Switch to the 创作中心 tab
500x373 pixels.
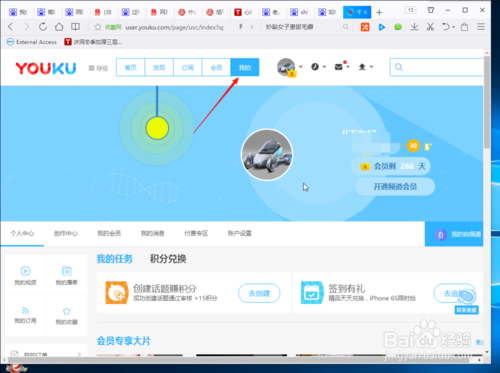[x=66, y=233]
